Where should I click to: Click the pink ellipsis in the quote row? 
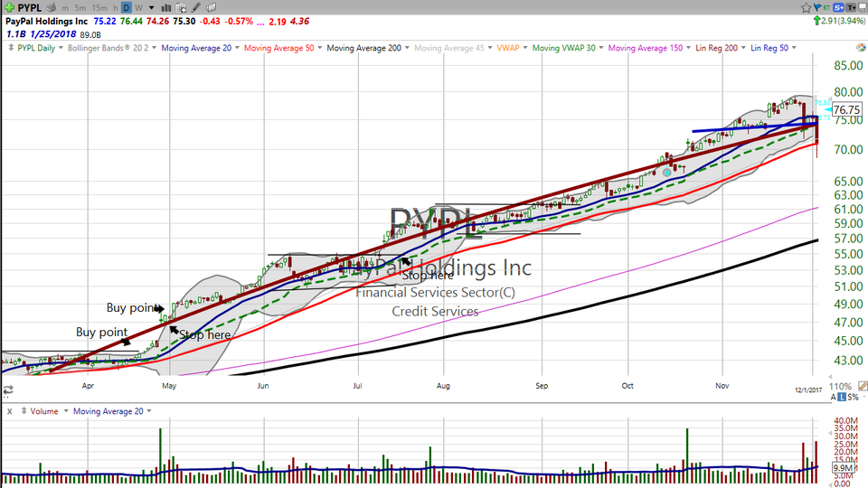pyautogui.click(x=260, y=23)
